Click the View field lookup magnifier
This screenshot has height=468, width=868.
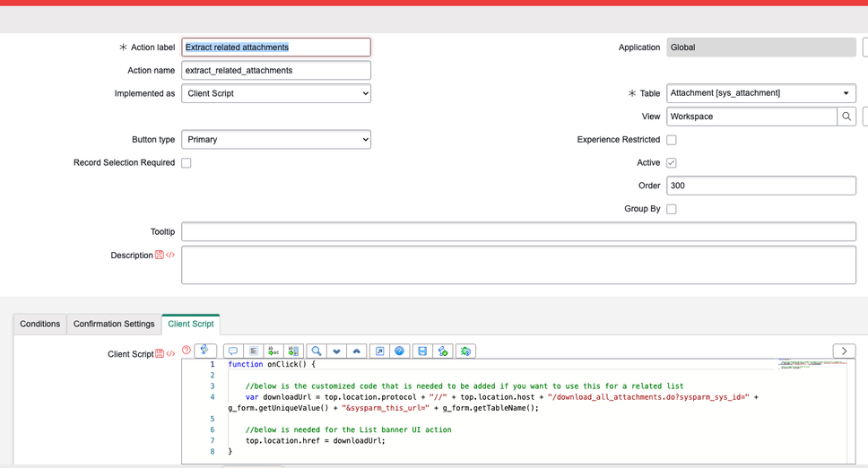pyautogui.click(x=846, y=117)
